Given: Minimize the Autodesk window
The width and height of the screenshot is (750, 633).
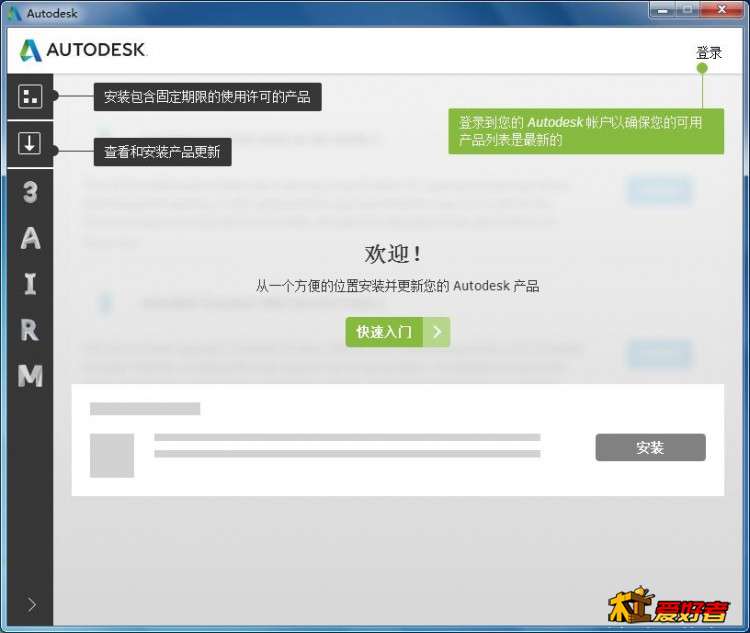Looking at the screenshot, I should (x=662, y=10).
